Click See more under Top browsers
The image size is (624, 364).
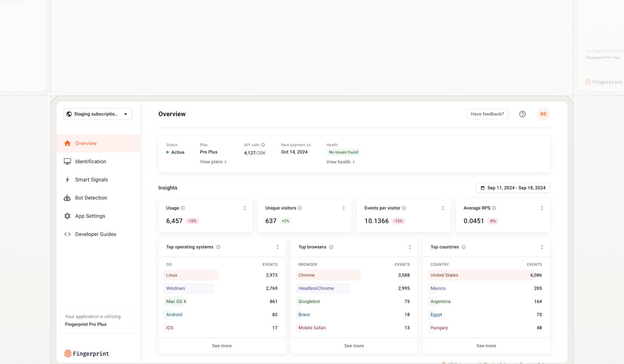tap(354, 346)
